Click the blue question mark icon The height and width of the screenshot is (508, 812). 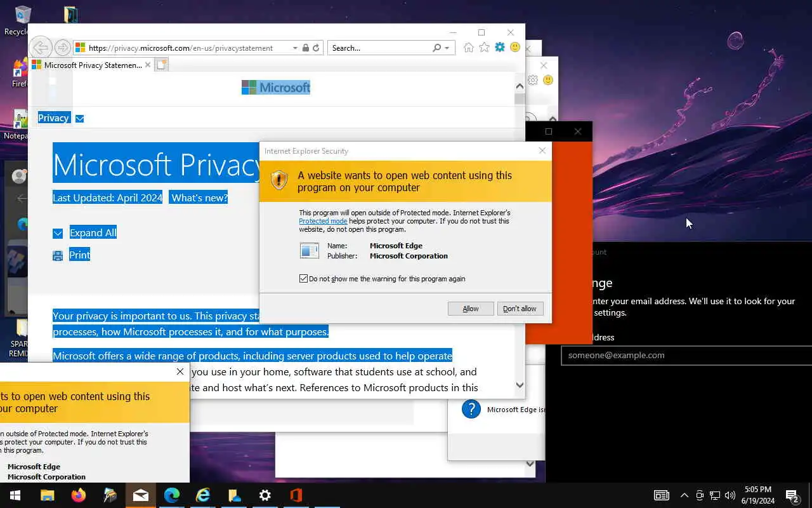tap(471, 410)
